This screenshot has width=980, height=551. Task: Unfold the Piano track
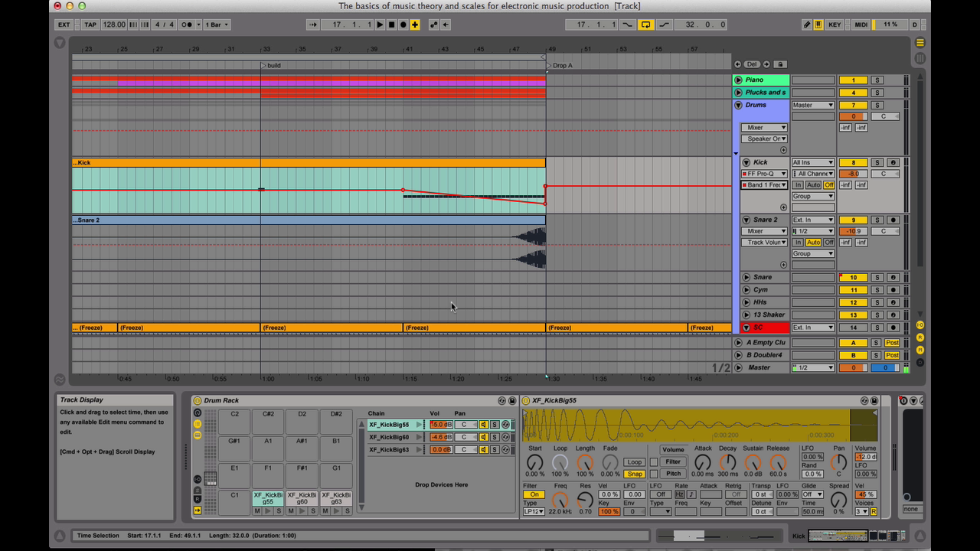click(x=738, y=80)
